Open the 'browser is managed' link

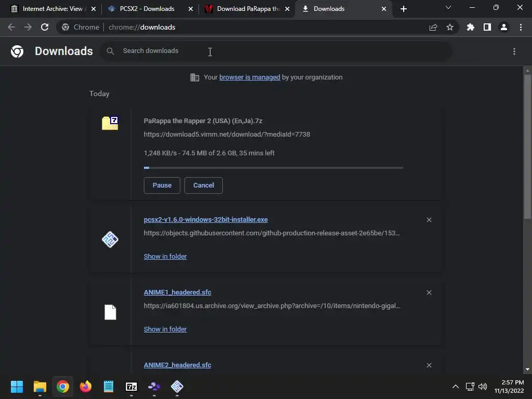click(250, 77)
